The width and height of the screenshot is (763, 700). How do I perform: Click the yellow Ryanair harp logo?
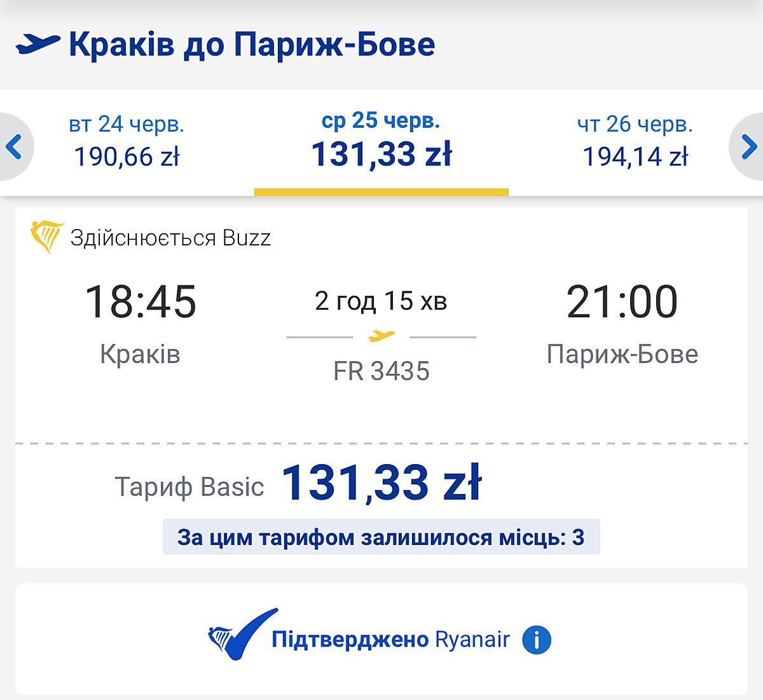46,237
